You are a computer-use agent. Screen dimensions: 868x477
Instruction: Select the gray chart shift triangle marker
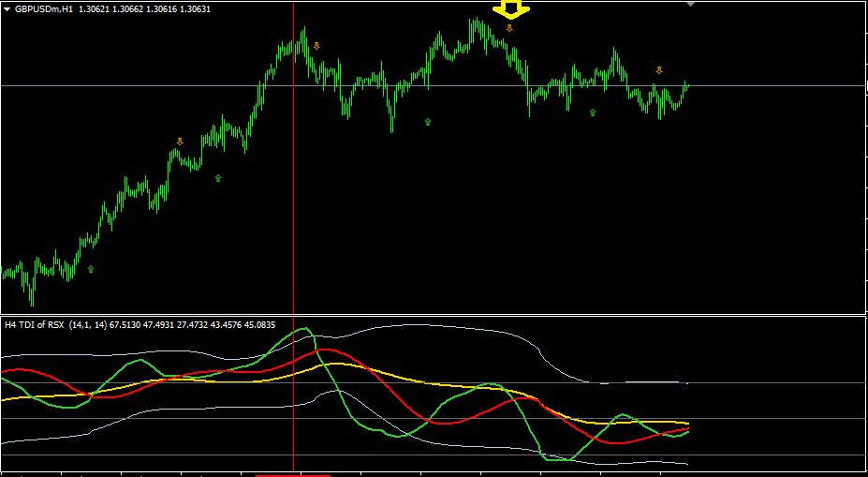tap(690, 4)
